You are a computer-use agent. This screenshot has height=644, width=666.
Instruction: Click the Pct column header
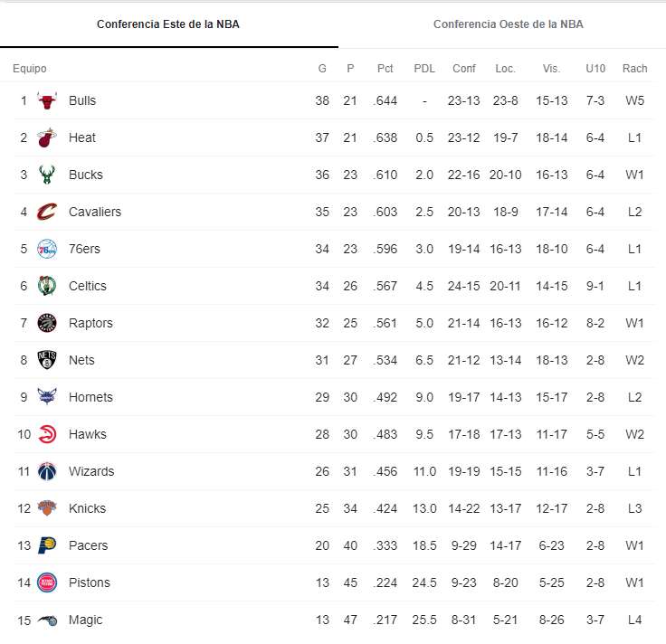385,69
